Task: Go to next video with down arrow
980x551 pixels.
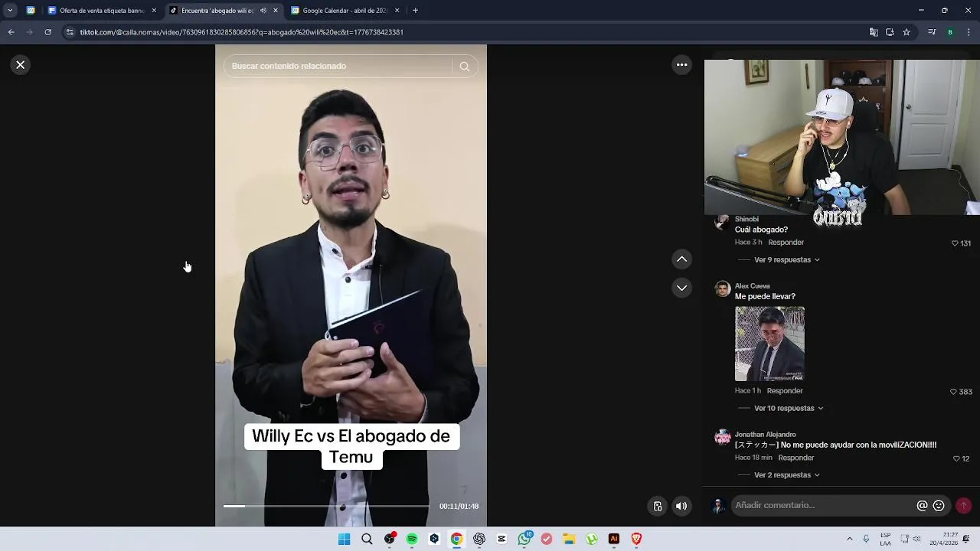Action: click(681, 288)
